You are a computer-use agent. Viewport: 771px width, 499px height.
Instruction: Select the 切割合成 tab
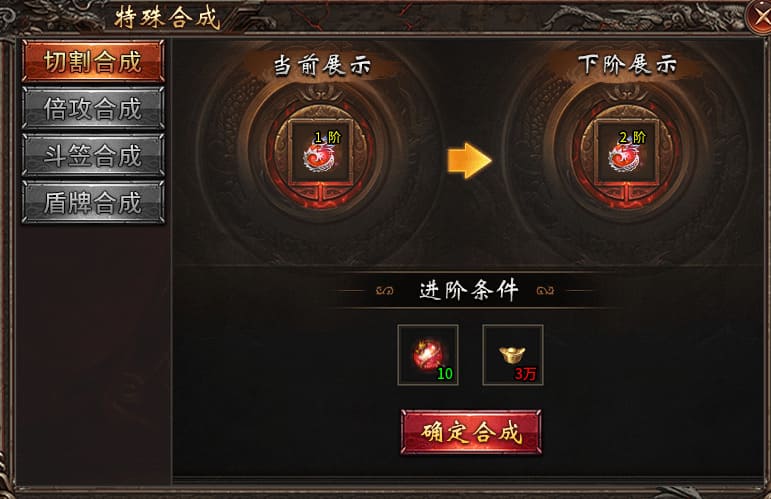pyautogui.click(x=93, y=61)
